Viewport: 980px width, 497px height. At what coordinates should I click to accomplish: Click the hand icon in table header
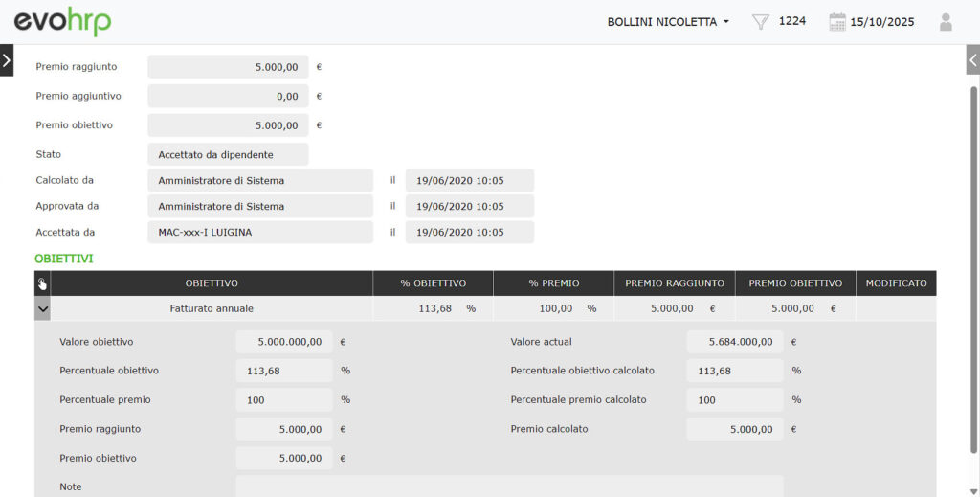(42, 283)
